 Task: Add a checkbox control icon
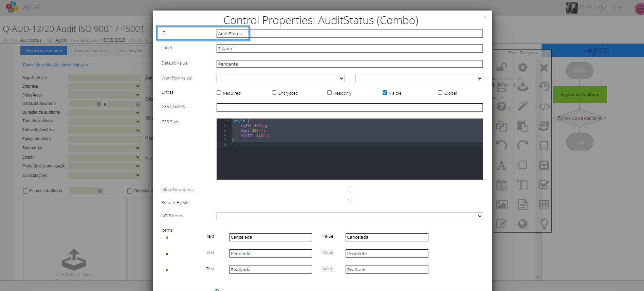(544, 184)
